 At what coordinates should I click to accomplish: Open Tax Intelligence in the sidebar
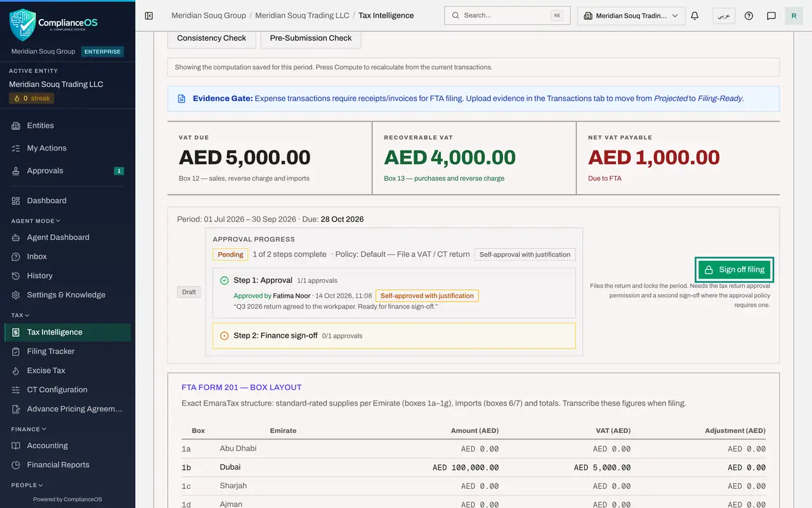(x=67, y=332)
